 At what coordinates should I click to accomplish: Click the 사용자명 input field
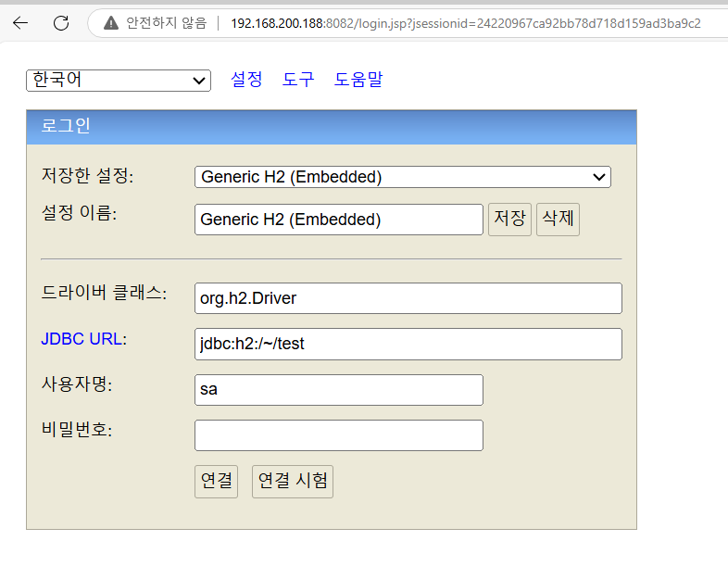339,390
